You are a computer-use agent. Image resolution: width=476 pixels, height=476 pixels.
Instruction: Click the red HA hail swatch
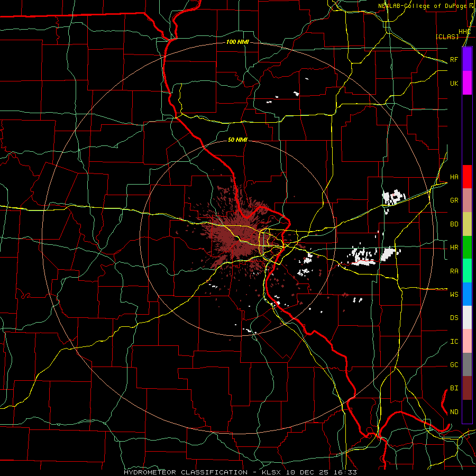467,177
